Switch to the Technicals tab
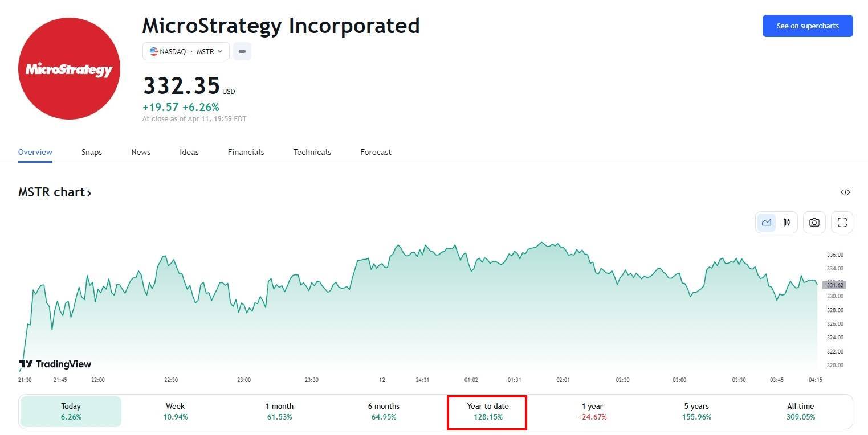868x435 pixels. [312, 152]
